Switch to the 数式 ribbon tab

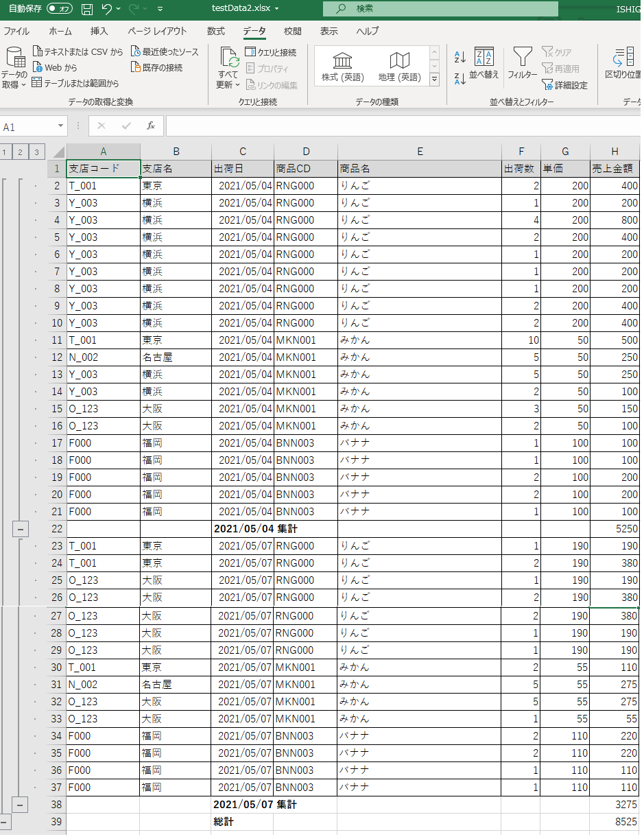[215, 32]
